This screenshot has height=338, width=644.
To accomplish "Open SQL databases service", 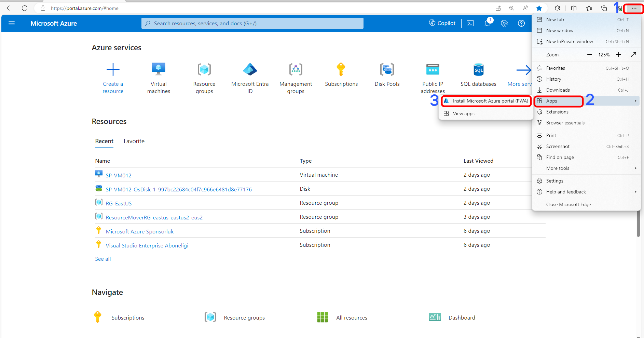I will [478, 69].
